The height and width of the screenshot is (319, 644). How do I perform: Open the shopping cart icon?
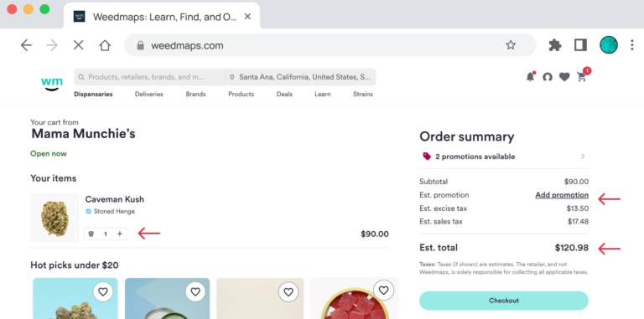coord(582,77)
